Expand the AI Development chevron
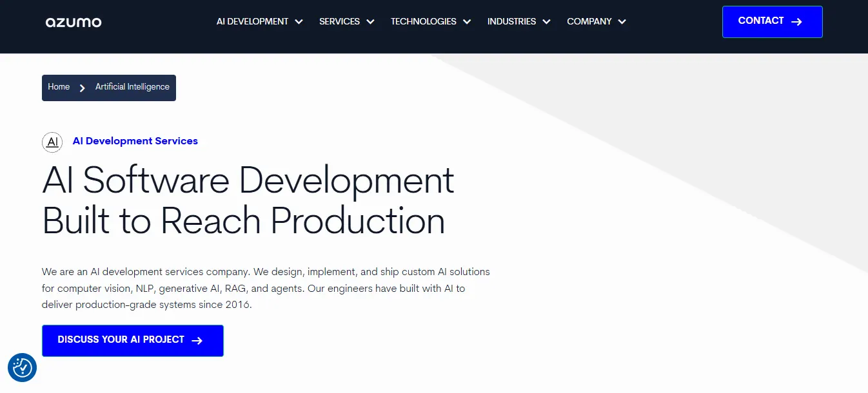The image size is (868, 393). point(299,22)
